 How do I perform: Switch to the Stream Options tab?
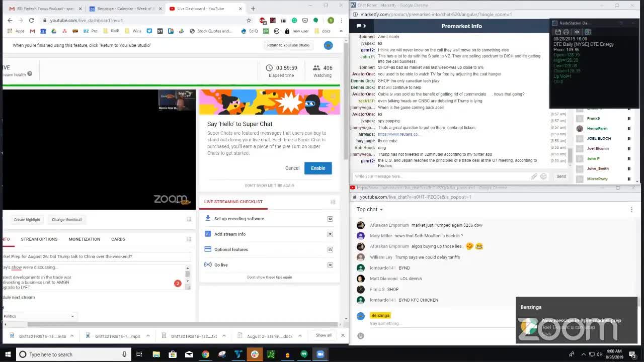[39, 239]
